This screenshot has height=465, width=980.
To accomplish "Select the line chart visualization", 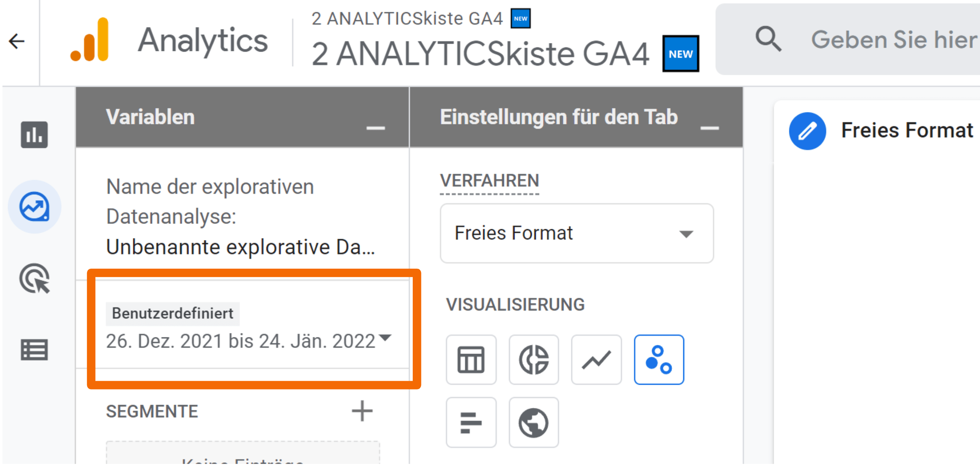I will point(596,359).
